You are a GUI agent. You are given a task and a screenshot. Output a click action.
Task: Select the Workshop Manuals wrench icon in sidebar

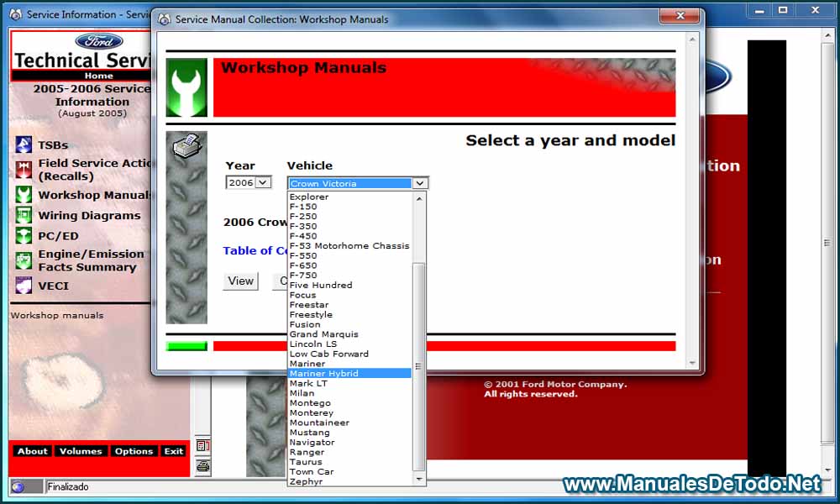point(23,194)
